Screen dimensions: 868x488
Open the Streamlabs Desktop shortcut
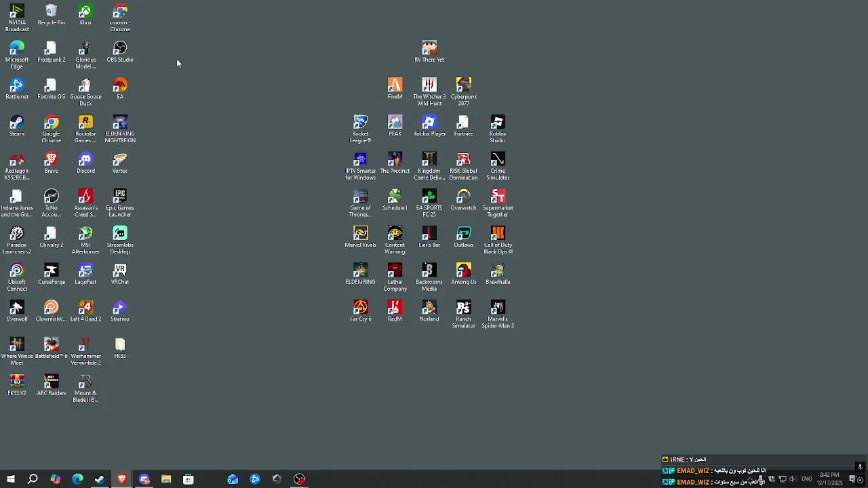click(x=120, y=241)
